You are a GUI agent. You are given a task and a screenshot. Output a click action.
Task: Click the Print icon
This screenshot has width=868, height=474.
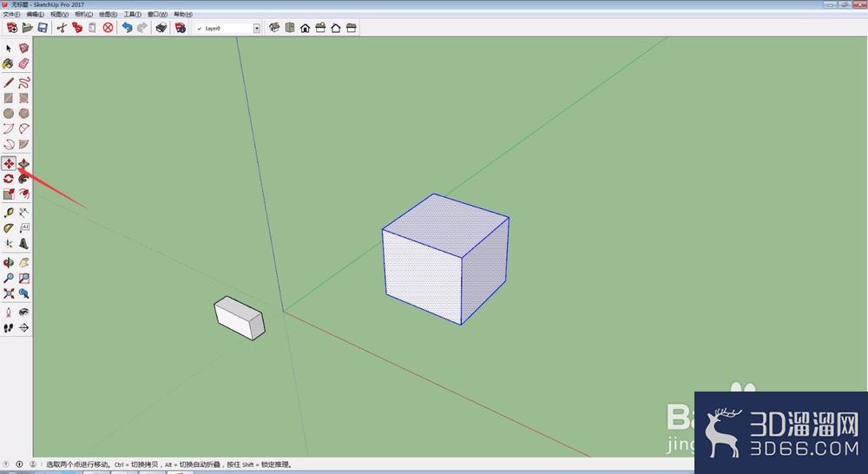click(x=161, y=28)
